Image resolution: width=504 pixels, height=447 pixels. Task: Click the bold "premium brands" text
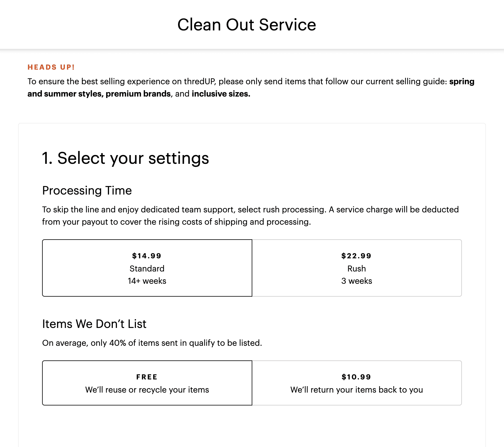138,94
